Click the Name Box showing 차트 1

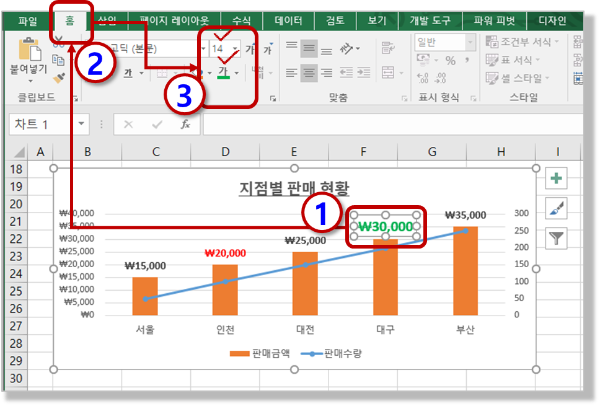click(42, 124)
